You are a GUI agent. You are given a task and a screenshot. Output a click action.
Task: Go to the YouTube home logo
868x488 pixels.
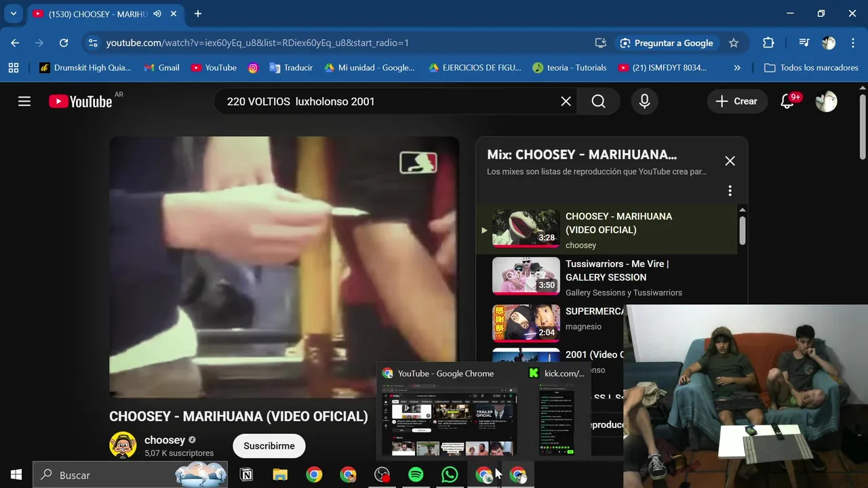[x=80, y=102]
